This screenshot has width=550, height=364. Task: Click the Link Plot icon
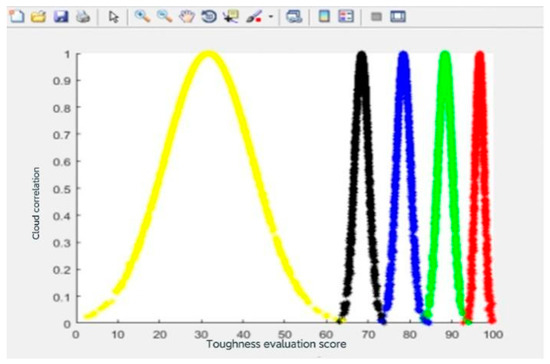(x=294, y=16)
